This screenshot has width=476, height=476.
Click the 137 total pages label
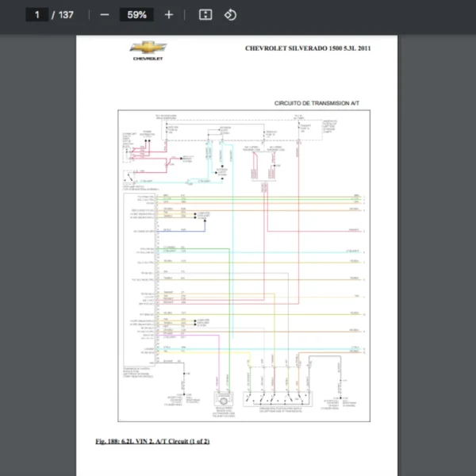tap(66, 15)
